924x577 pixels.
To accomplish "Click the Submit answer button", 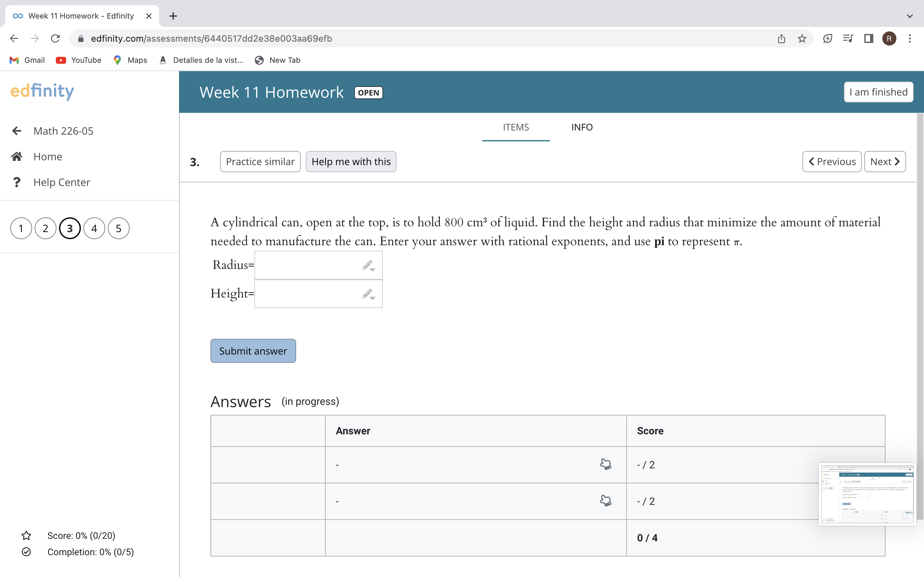I will 253,350.
